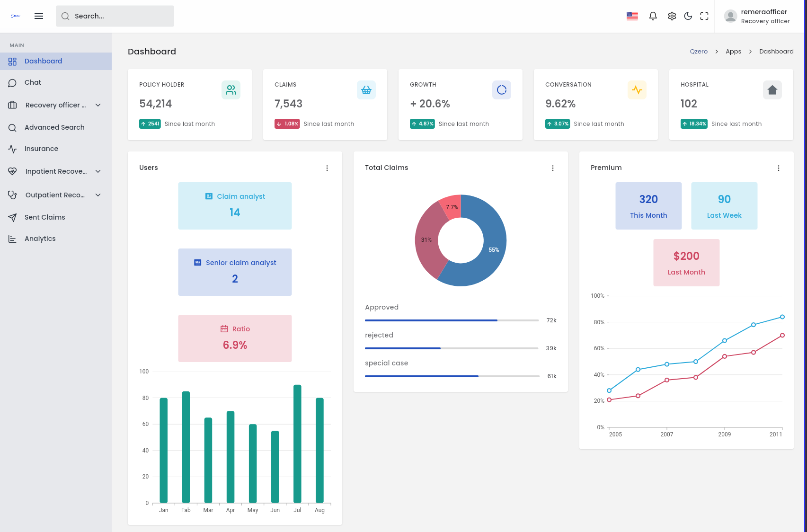This screenshot has width=807, height=532.
Task: Navigate to Qzero via the breadcrumb link
Action: (x=699, y=51)
